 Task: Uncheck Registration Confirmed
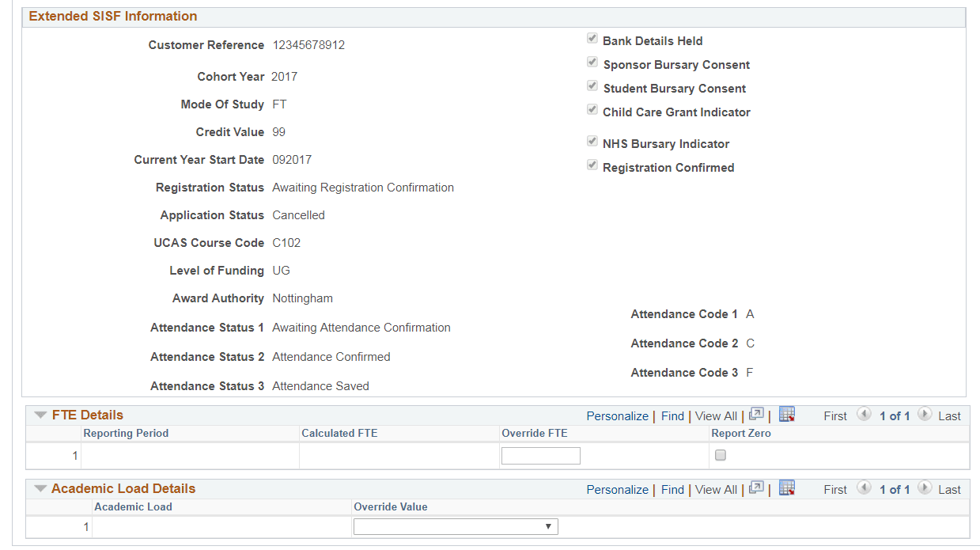(592, 164)
